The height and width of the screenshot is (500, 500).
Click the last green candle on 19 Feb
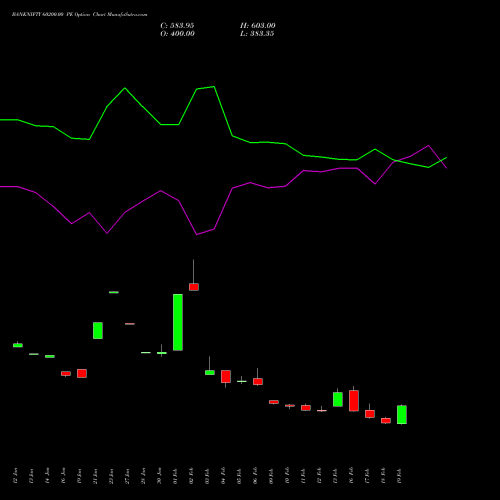(402, 415)
